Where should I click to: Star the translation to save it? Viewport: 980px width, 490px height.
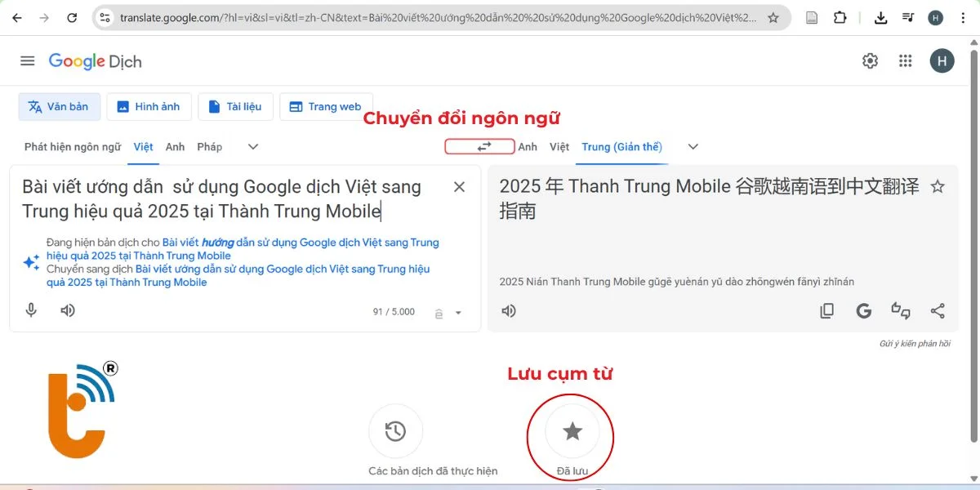937,186
